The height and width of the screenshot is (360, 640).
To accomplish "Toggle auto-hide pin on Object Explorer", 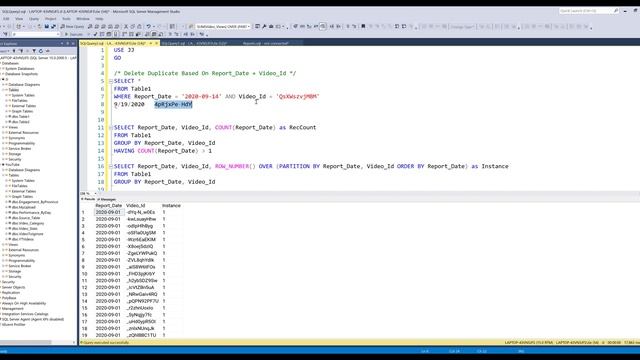I will [x=68, y=43].
